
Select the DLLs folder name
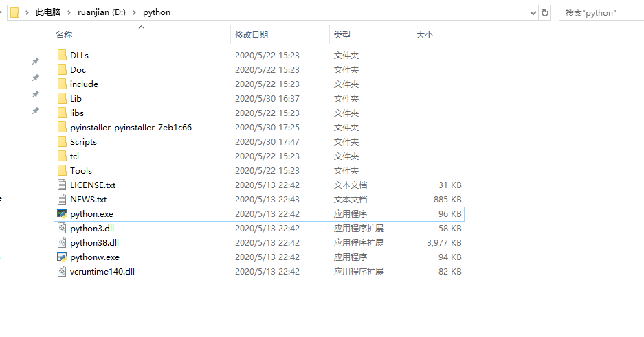79,56
